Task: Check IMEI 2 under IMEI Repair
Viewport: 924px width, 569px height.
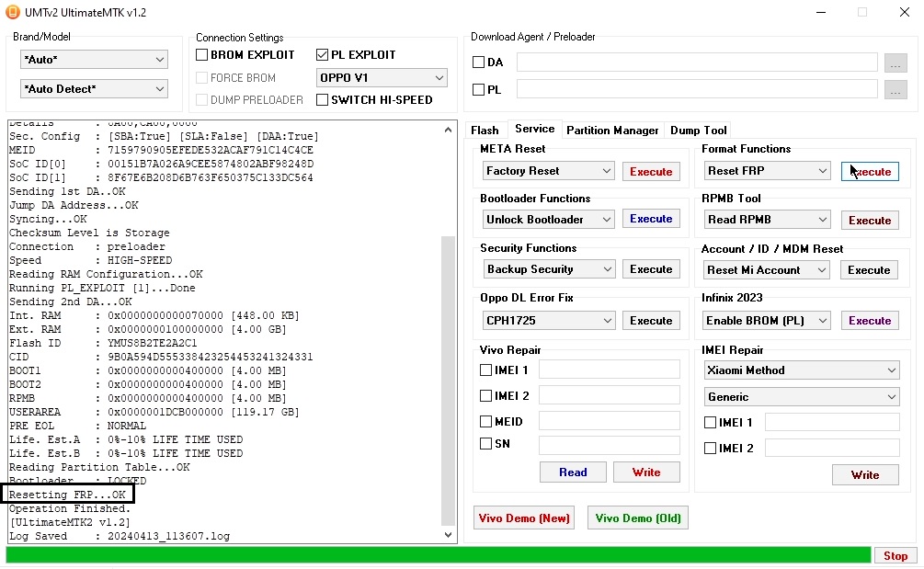Action: click(710, 449)
